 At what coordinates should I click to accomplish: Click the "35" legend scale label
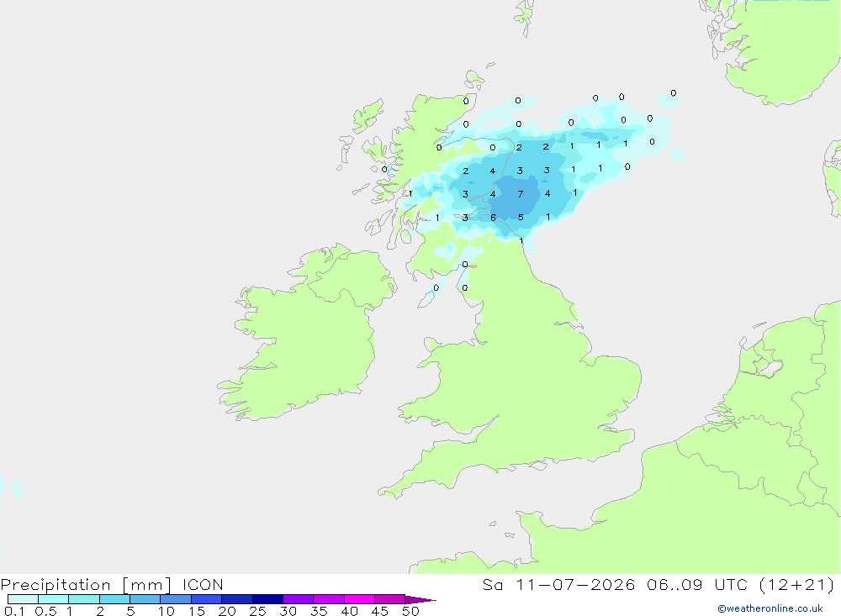319,611
